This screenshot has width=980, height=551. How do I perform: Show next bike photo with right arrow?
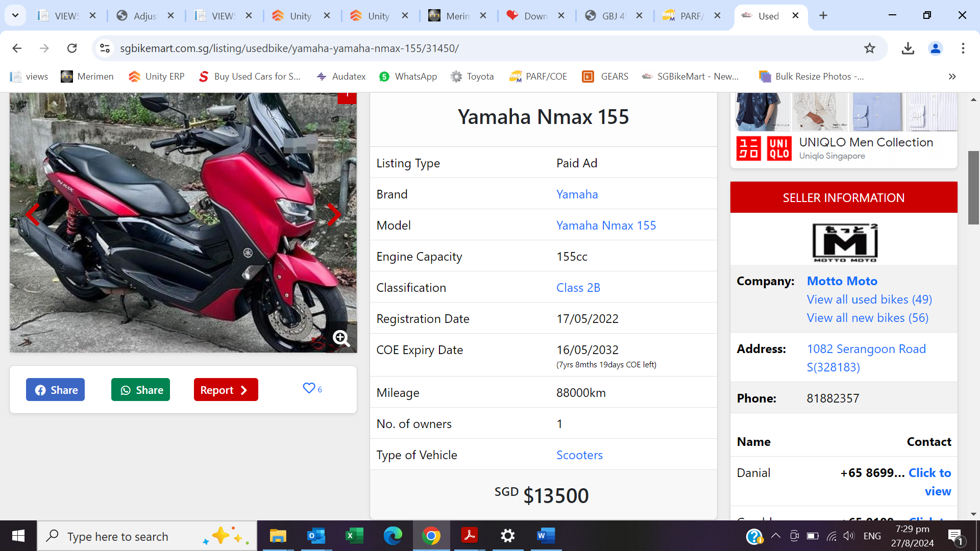click(333, 215)
